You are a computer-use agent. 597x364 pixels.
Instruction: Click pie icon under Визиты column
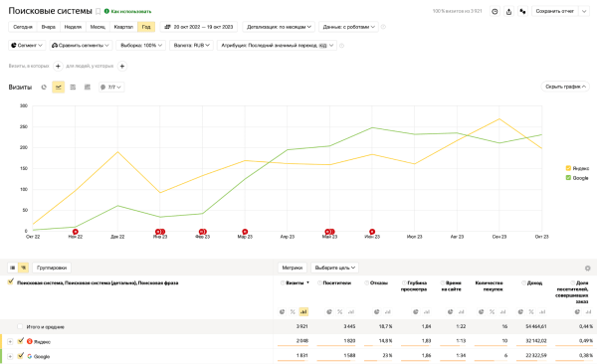[x=282, y=312]
